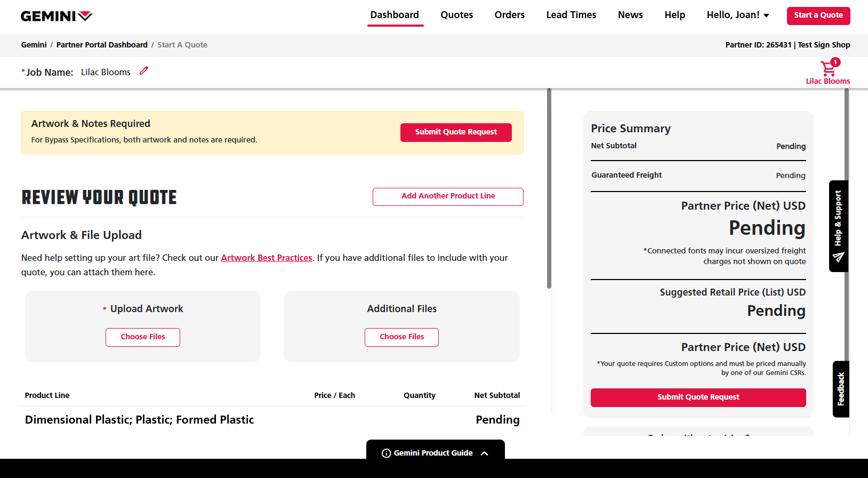868x478 pixels.
Task: Open the Lilac Blooms cart icon
Action: pos(828,69)
